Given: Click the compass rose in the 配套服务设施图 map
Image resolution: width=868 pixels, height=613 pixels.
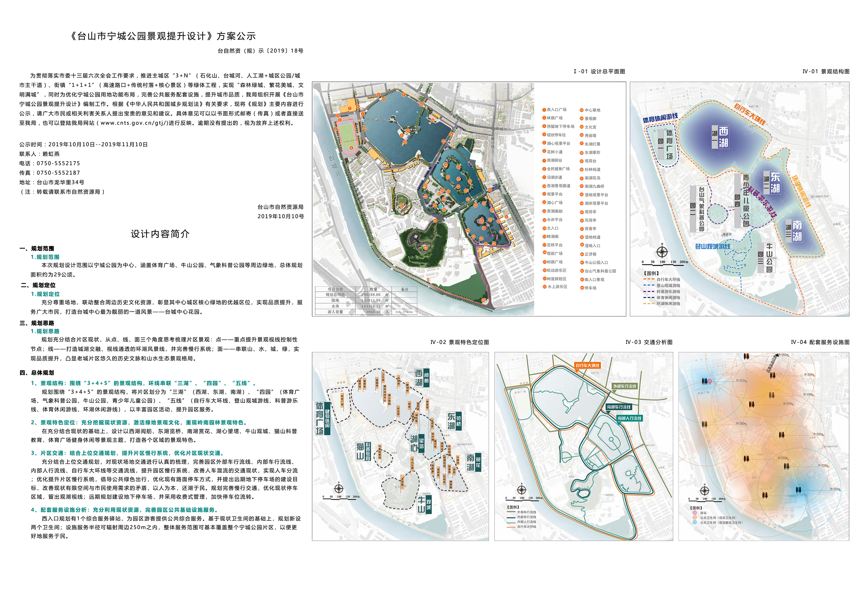Looking at the screenshot, I should coord(704,491).
